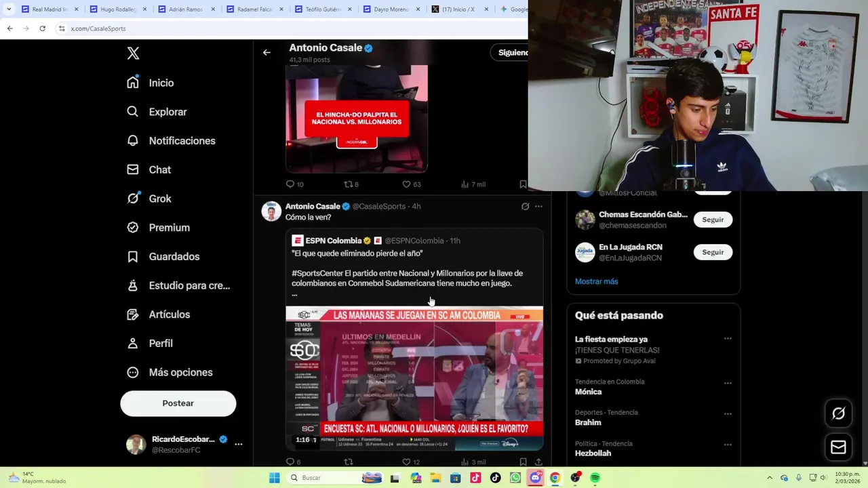The image size is (868, 488).
Task: Open WhatsApp from taskbar
Action: [x=515, y=478]
